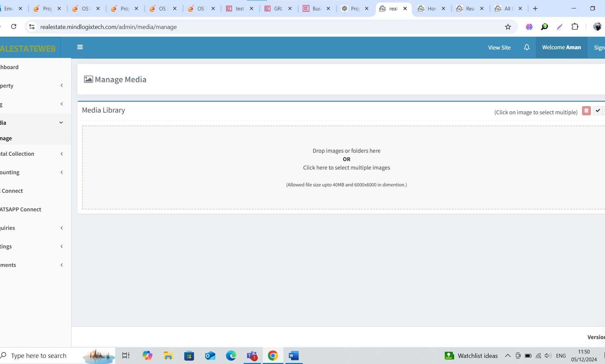Open Word from the taskbar

pyautogui.click(x=294, y=356)
